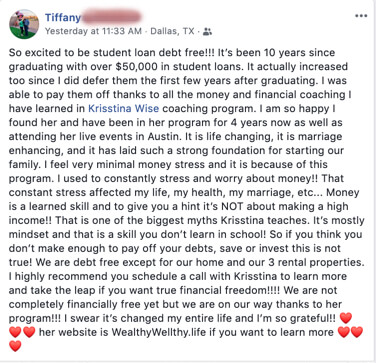
Task: Open Tiffany's profile picture
Action: tap(24, 24)
